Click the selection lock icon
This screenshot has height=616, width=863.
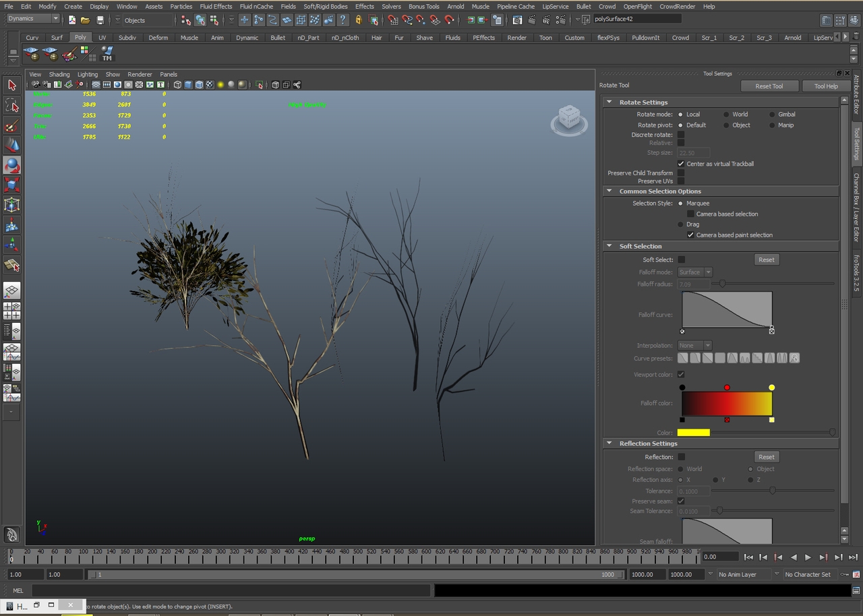[359, 20]
